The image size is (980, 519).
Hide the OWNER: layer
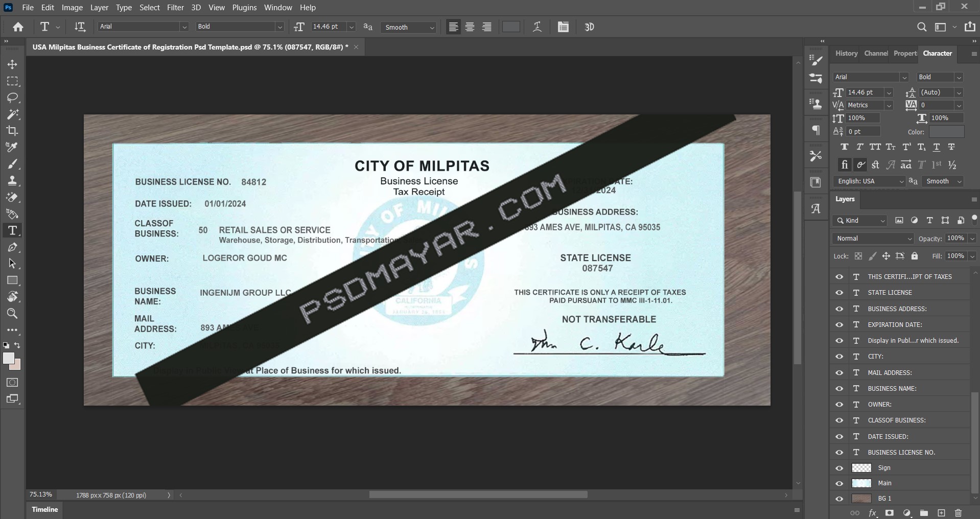(x=839, y=405)
